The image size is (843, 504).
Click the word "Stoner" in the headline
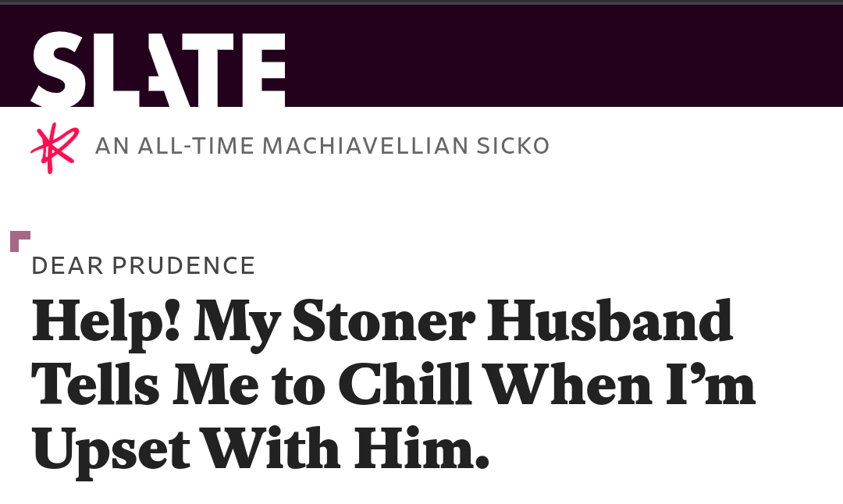[382, 322]
